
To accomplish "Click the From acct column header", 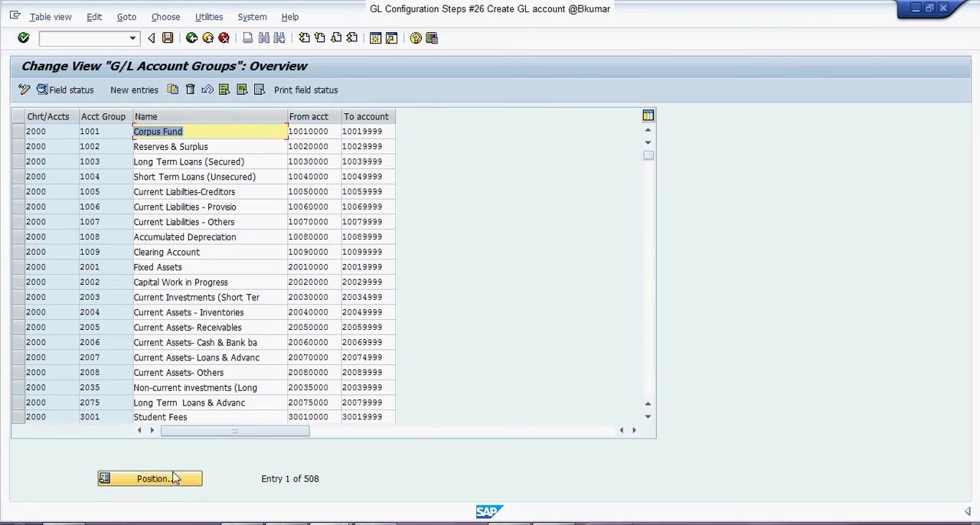I will [315, 116].
